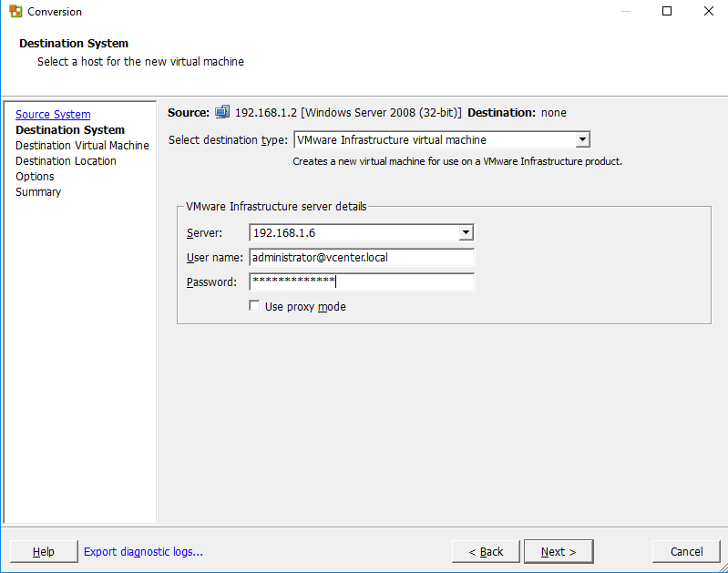The image size is (728, 573).
Task: Expand the Server address dropdown arrow
Action: tap(466, 232)
